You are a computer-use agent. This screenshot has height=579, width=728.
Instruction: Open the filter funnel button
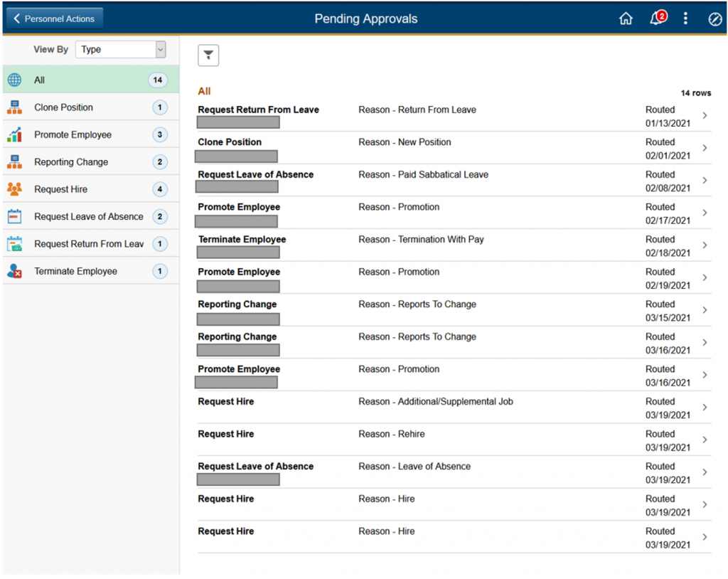(x=208, y=55)
